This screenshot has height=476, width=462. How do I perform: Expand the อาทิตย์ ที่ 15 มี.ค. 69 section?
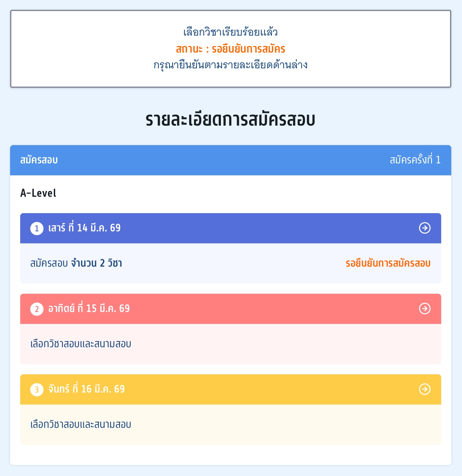(x=89, y=309)
